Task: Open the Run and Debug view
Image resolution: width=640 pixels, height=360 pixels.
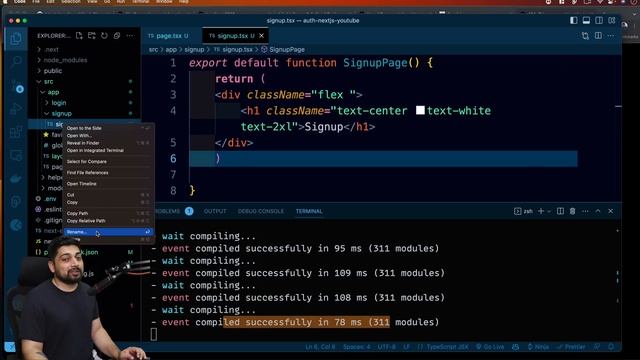Action: click(16, 109)
